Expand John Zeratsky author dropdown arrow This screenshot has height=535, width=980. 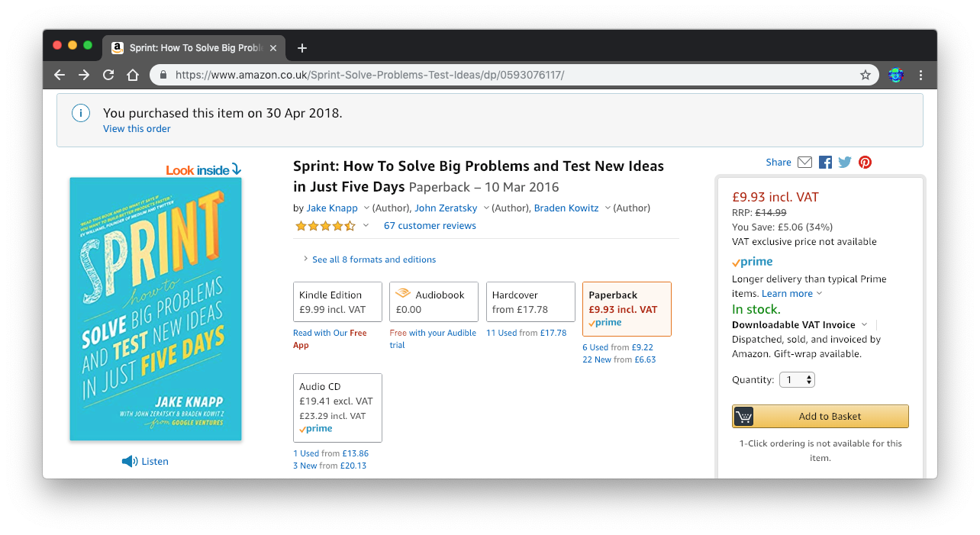(486, 208)
